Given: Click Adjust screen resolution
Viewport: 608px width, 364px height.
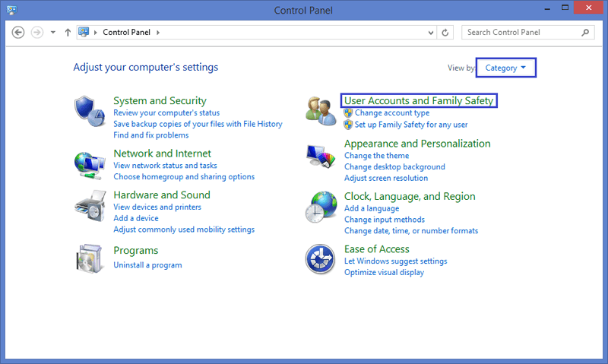Looking at the screenshot, I should pyautogui.click(x=386, y=178).
